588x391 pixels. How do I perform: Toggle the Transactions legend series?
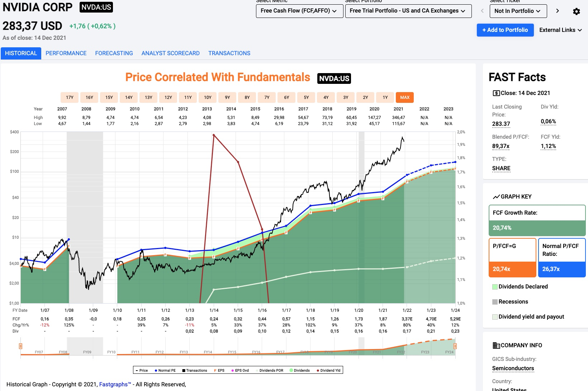(x=195, y=371)
